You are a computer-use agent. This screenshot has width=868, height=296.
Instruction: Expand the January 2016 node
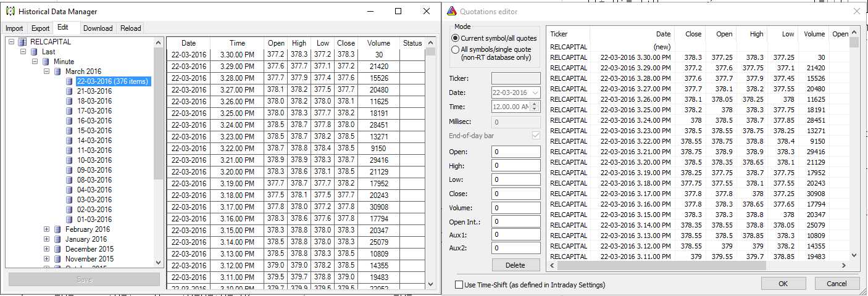pyautogui.click(x=47, y=239)
